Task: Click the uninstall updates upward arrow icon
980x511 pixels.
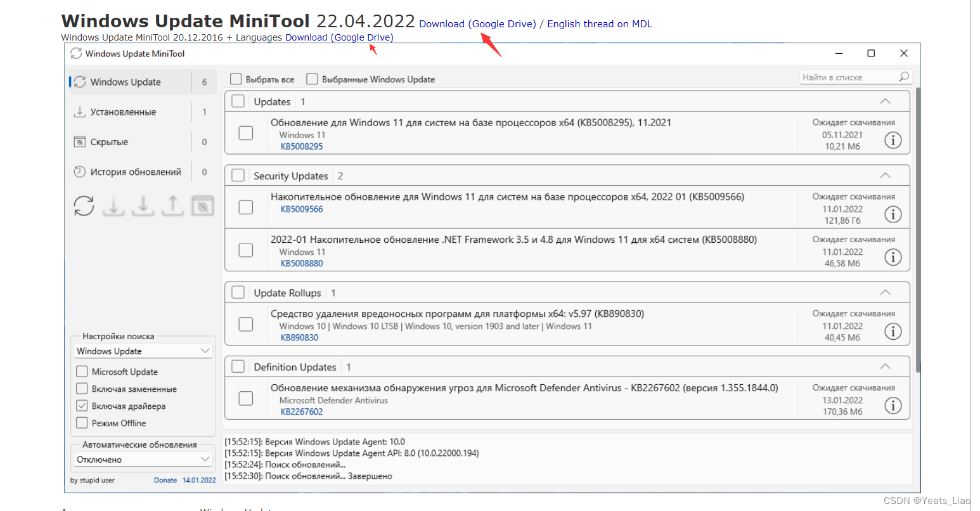Action: point(172,205)
